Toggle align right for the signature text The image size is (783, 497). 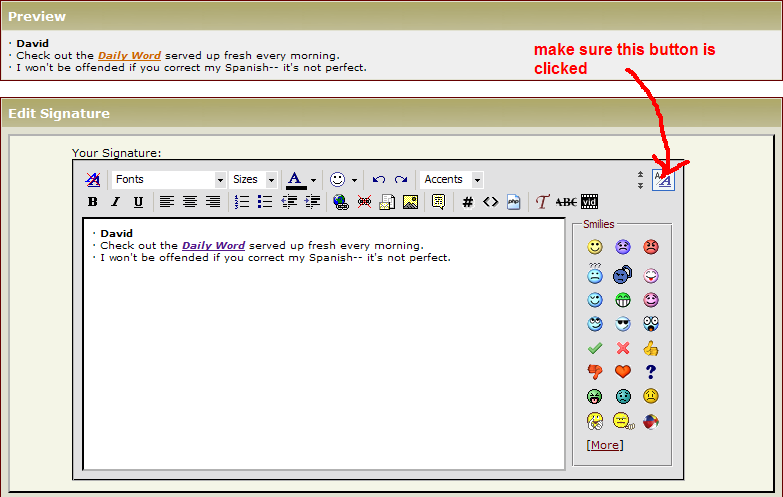click(x=212, y=202)
